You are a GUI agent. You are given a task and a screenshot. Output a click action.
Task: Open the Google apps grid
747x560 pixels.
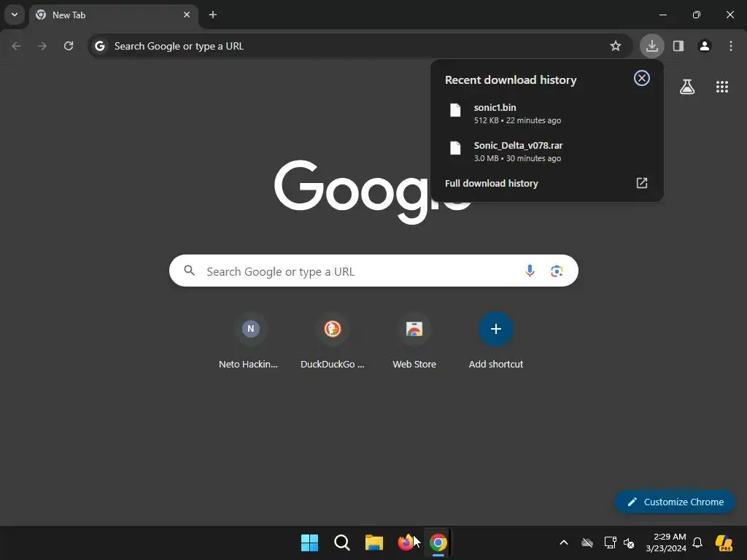pos(722,87)
